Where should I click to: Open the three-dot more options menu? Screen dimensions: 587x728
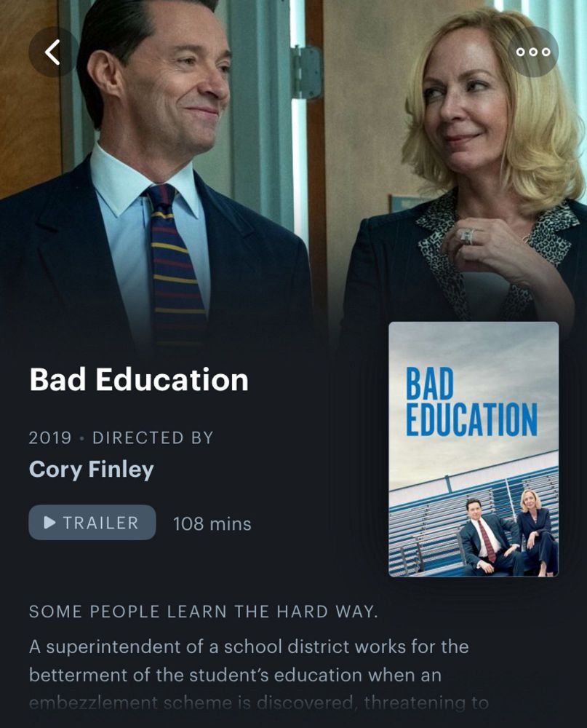[x=534, y=52]
